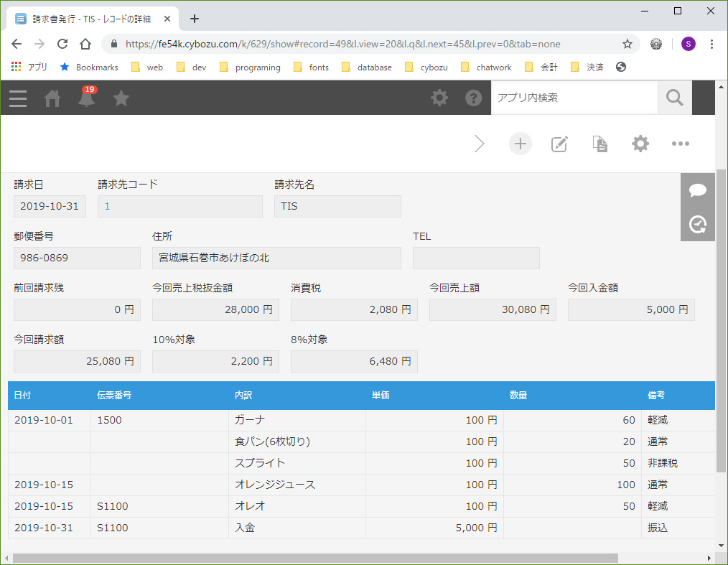Open the chatwork bookmarks folder
The height and width of the screenshot is (565, 728).
click(486, 67)
